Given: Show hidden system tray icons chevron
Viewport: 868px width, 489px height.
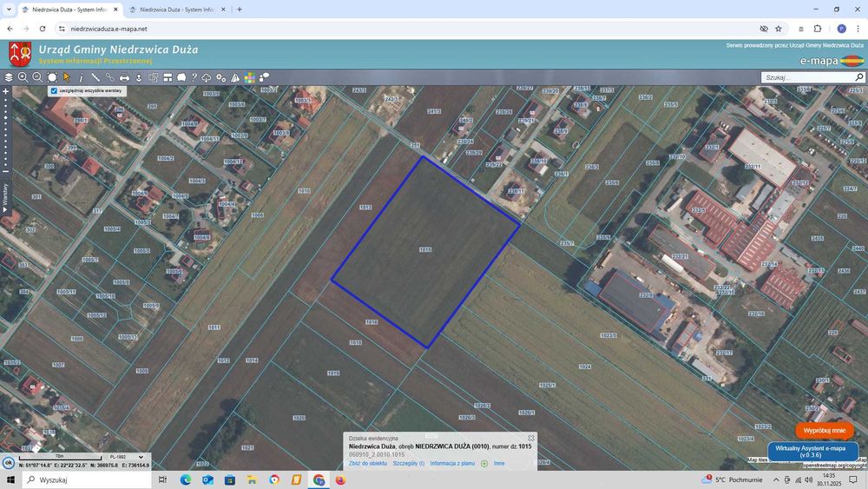Looking at the screenshot, I should pyautogui.click(x=775, y=479).
